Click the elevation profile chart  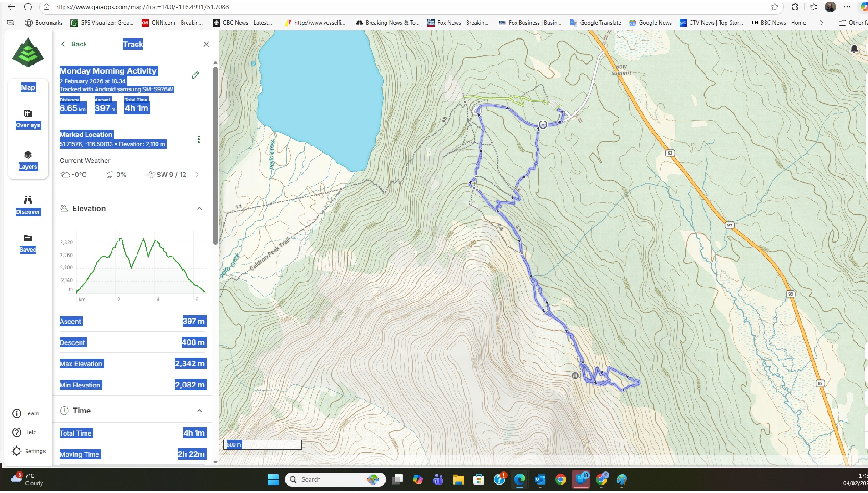pos(141,266)
